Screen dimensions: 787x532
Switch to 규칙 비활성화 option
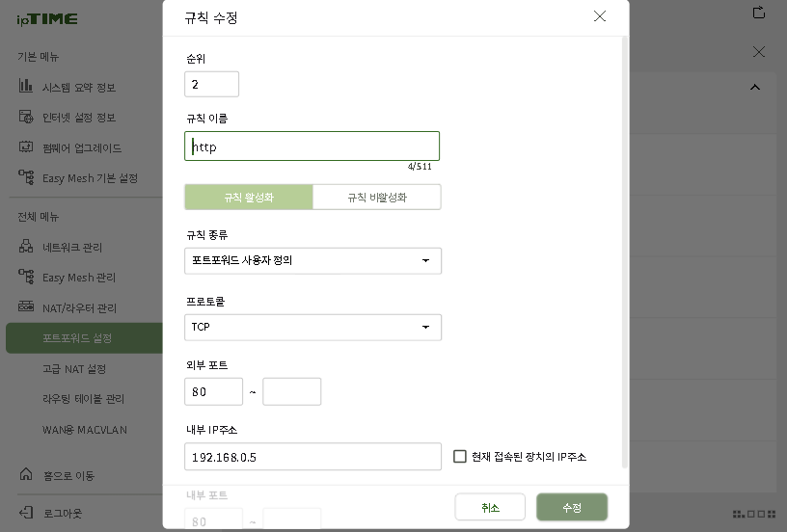(377, 198)
